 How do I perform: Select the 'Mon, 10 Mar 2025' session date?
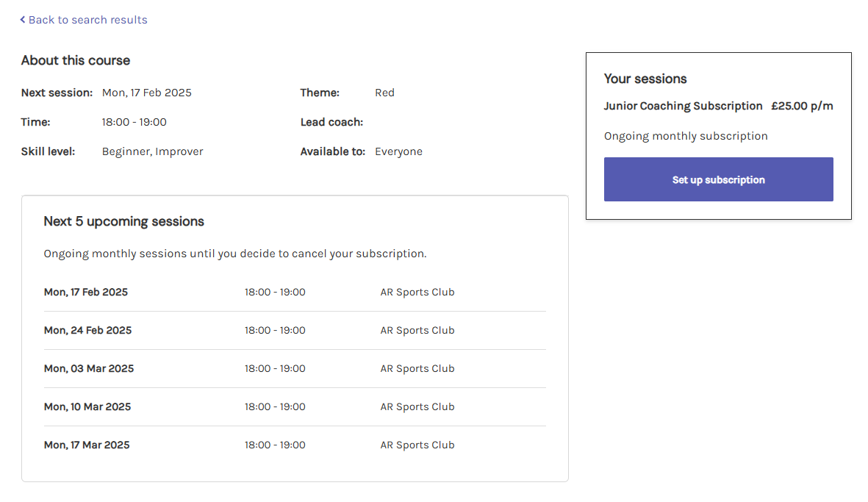(87, 406)
